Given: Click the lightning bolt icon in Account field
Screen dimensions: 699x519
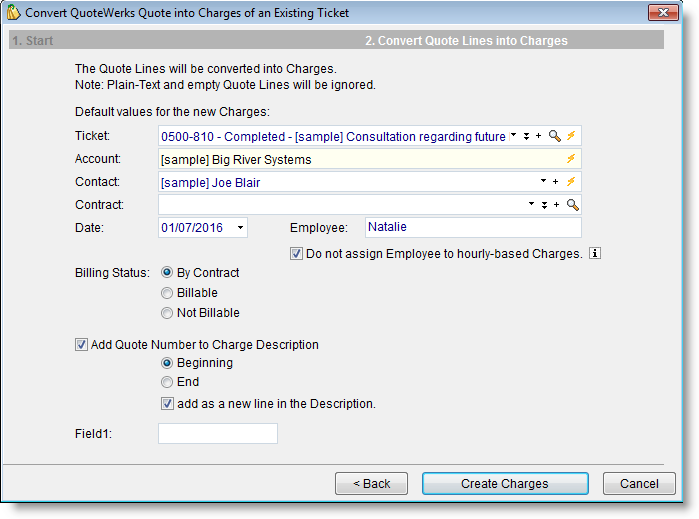Looking at the screenshot, I should pyautogui.click(x=571, y=159).
